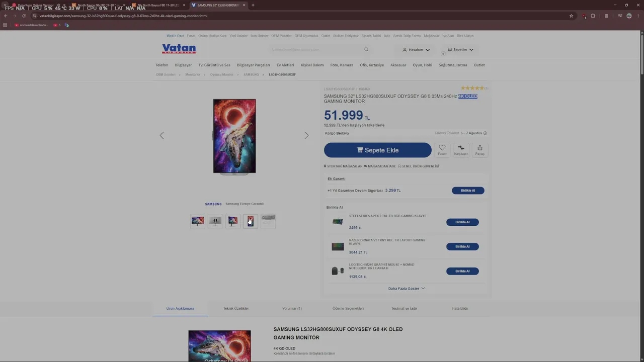644x362 pixels.
Task: Click the browser address bar URL
Action: (123, 16)
